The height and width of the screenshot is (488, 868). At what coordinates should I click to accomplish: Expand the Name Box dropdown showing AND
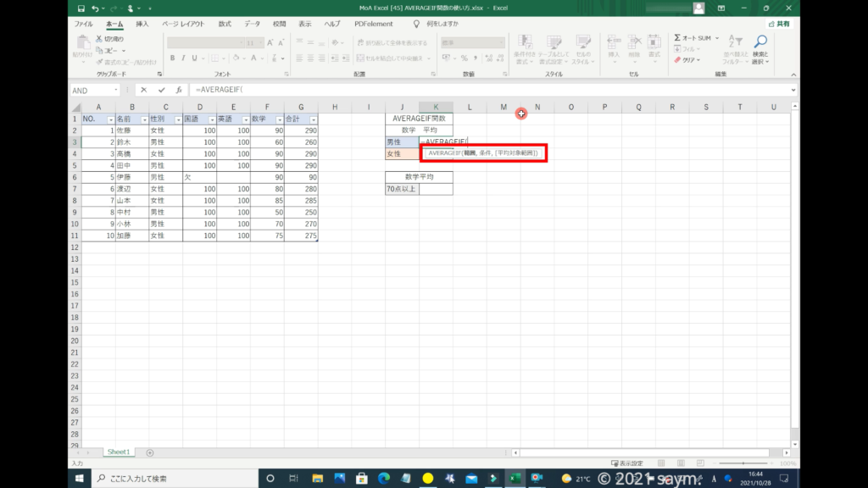point(115,90)
